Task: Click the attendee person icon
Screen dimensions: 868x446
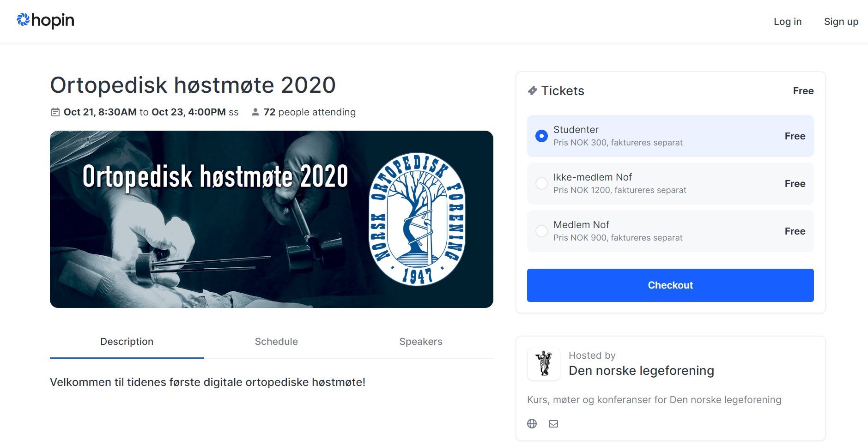Action: pos(255,112)
